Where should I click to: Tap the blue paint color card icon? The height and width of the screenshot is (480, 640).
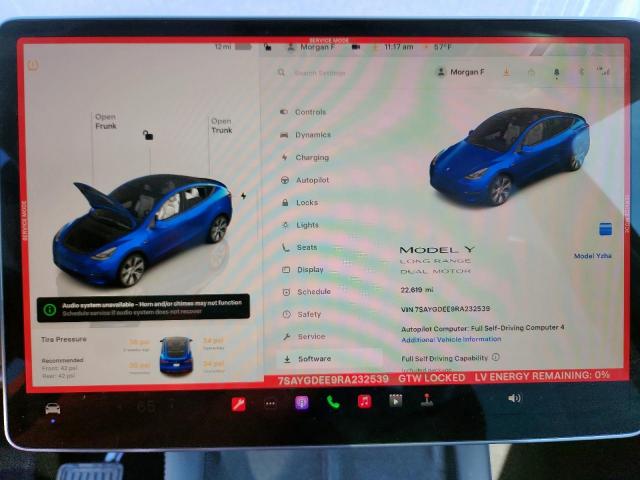(x=605, y=229)
